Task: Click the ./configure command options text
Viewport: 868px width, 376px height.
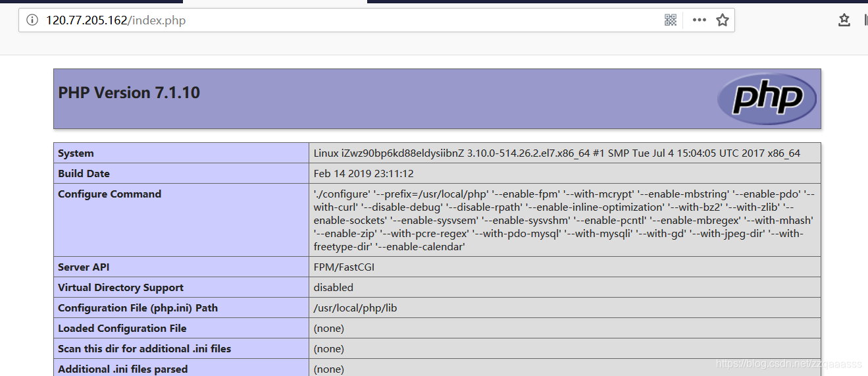Action: click(565, 220)
